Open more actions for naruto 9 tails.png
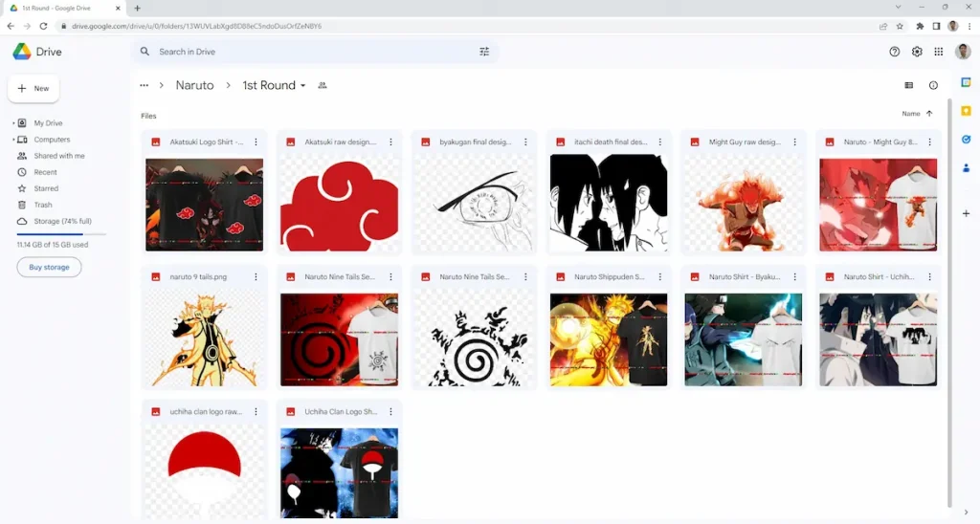The image size is (980, 524). 256,276
